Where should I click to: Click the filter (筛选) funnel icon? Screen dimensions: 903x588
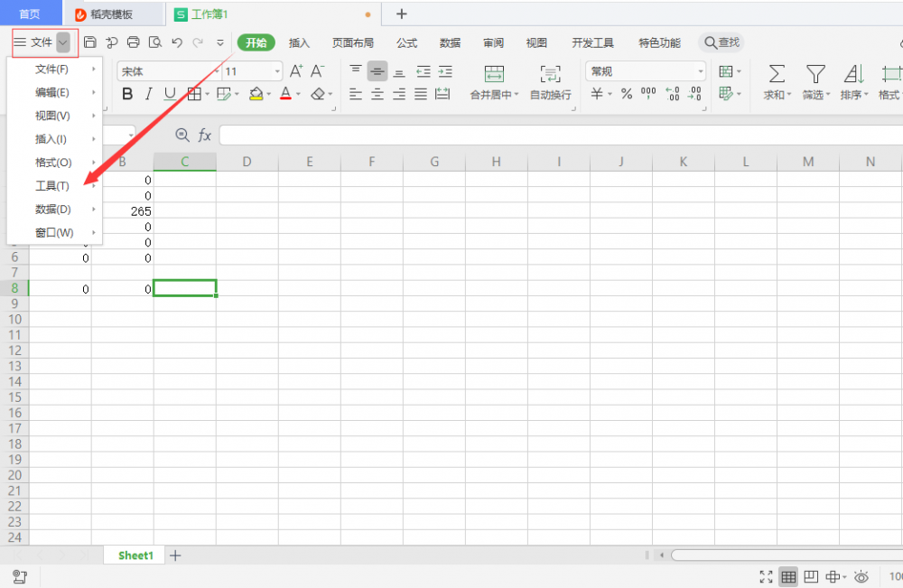tap(815, 74)
